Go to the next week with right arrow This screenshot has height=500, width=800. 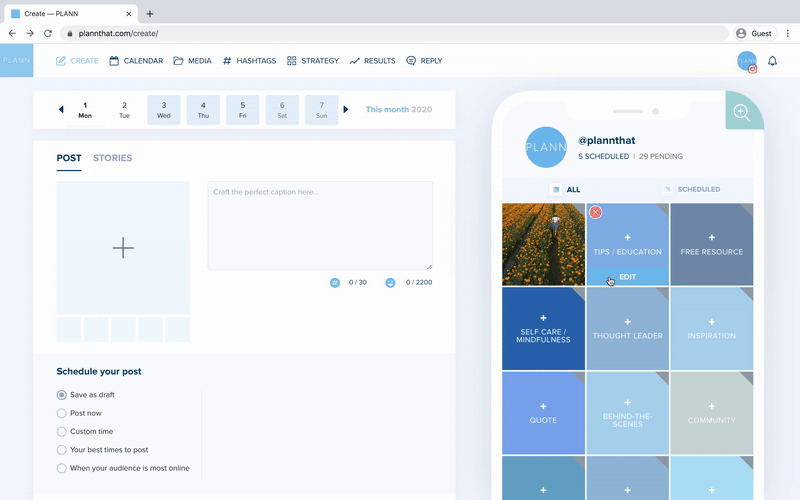point(345,109)
